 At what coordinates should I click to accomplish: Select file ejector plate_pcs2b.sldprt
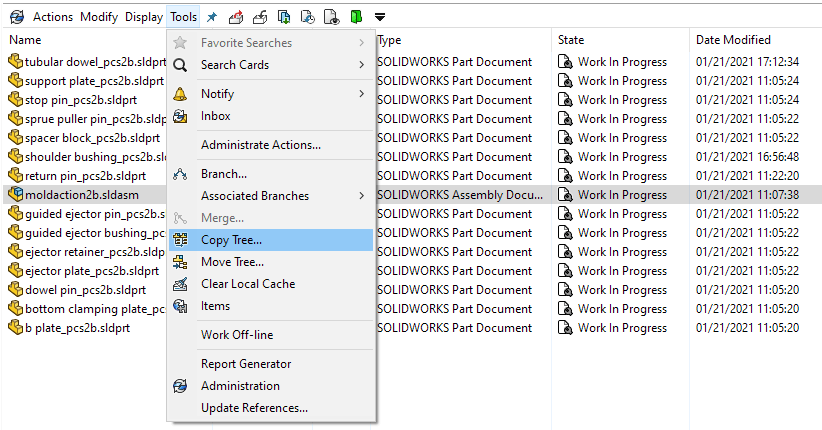(92, 271)
